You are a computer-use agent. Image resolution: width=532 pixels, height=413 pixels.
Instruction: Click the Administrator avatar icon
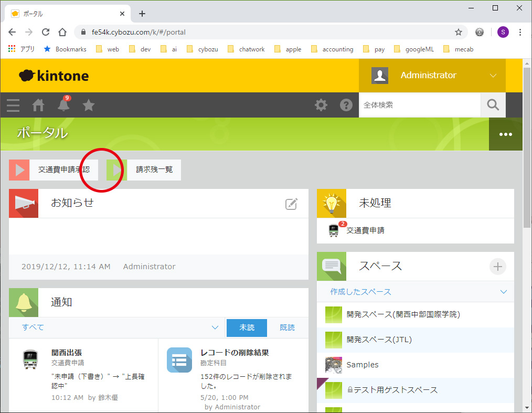[x=380, y=76]
